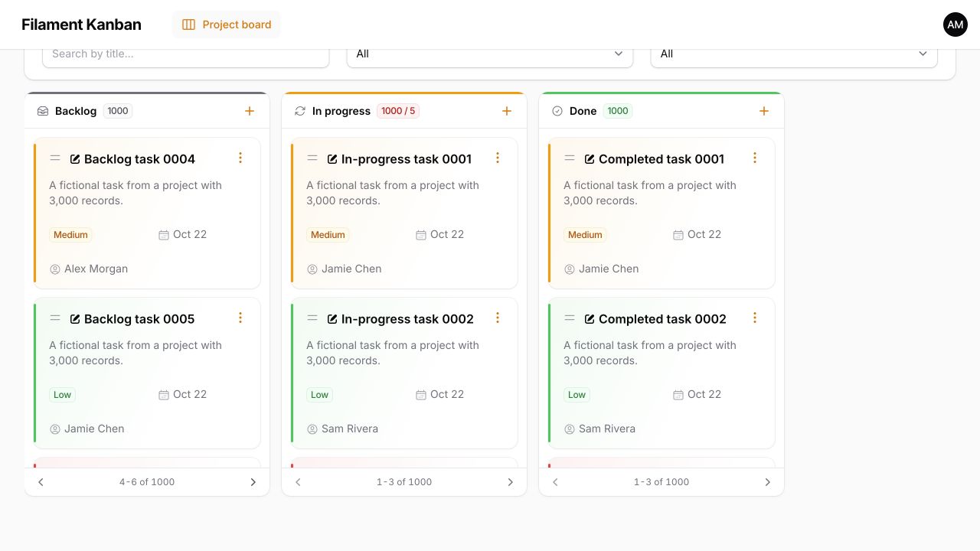Go to previous page in Backlog column
Image resolution: width=980 pixels, height=551 pixels.
(x=41, y=482)
